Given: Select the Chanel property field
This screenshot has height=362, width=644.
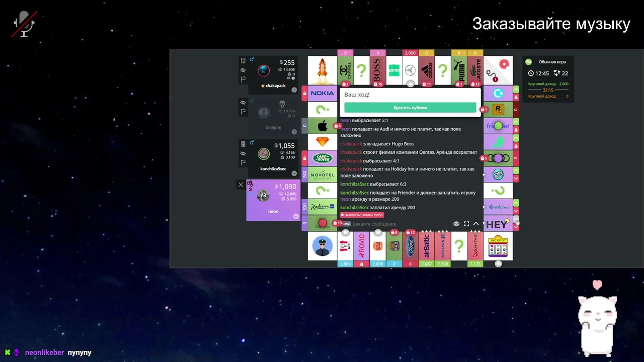Looking at the screenshot, I should [x=345, y=70].
